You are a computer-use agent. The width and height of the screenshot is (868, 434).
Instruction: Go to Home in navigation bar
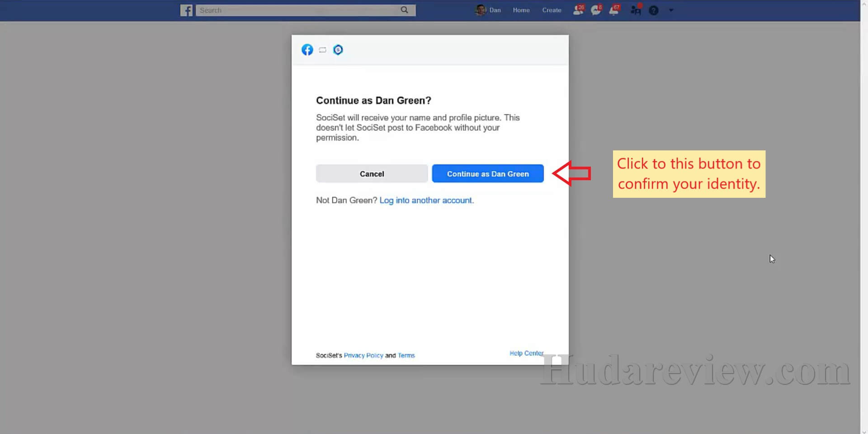coord(521,10)
